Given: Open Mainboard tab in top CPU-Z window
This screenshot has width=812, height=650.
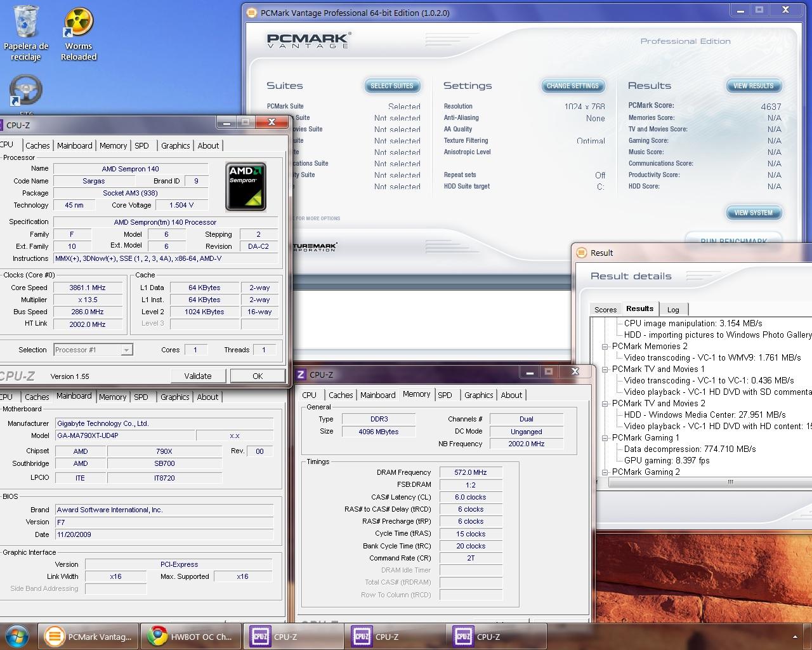Looking at the screenshot, I should (74, 145).
